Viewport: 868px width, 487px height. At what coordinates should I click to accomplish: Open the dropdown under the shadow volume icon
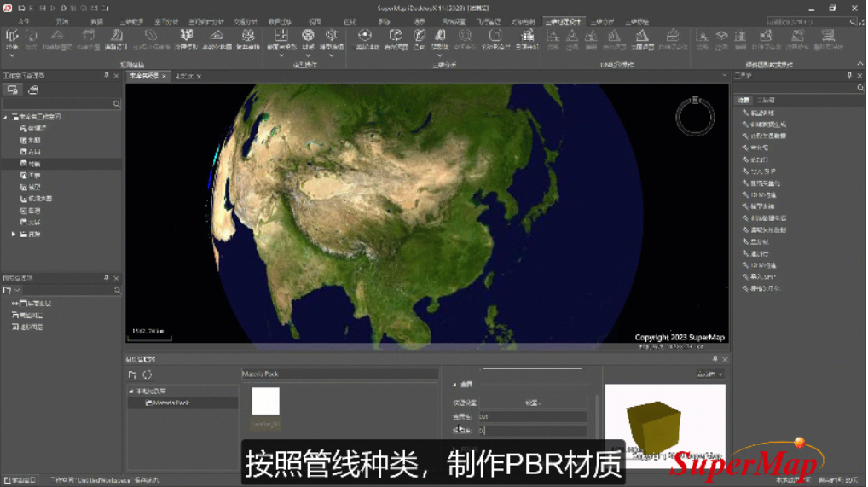[440, 56]
